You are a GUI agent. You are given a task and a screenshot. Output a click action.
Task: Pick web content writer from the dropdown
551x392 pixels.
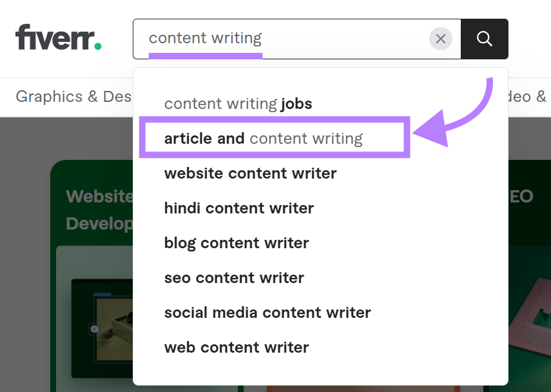[236, 347]
